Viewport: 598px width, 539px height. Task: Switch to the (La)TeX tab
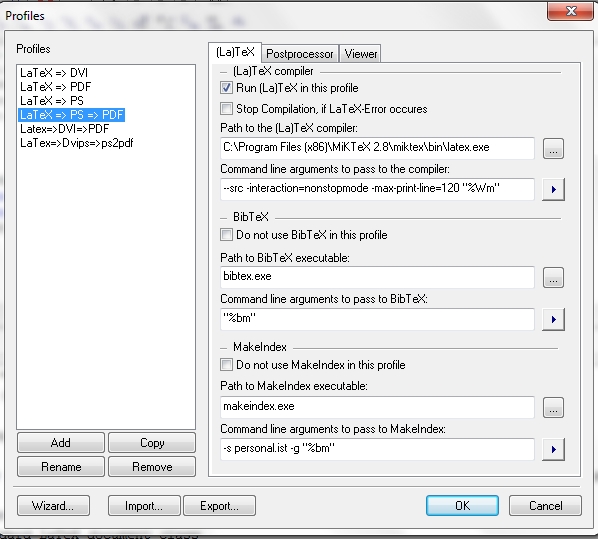click(235, 52)
